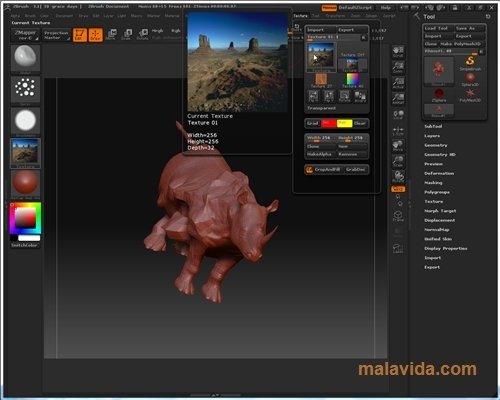
Task: Toggle Edit mode button
Action: point(80,35)
